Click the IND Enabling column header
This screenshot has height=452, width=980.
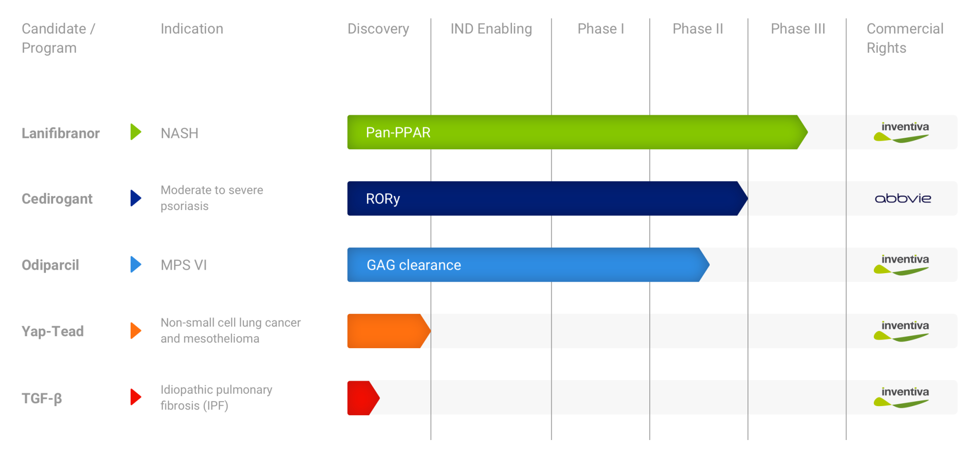pyautogui.click(x=491, y=29)
